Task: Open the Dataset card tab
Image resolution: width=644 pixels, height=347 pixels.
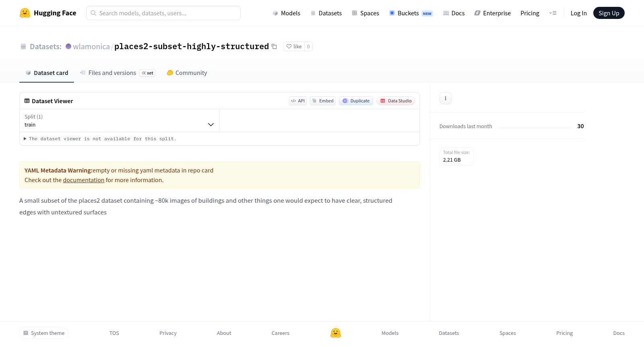Action: [x=47, y=73]
